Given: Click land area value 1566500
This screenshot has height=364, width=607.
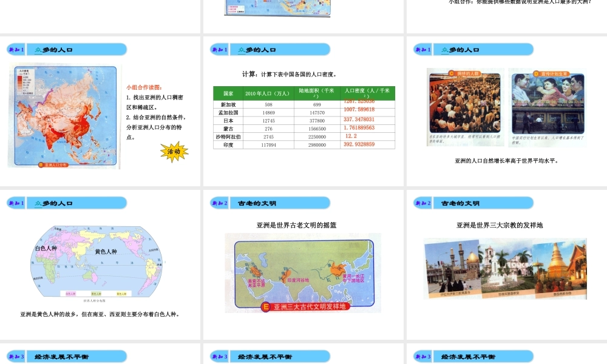Looking at the screenshot, I should point(317,129).
